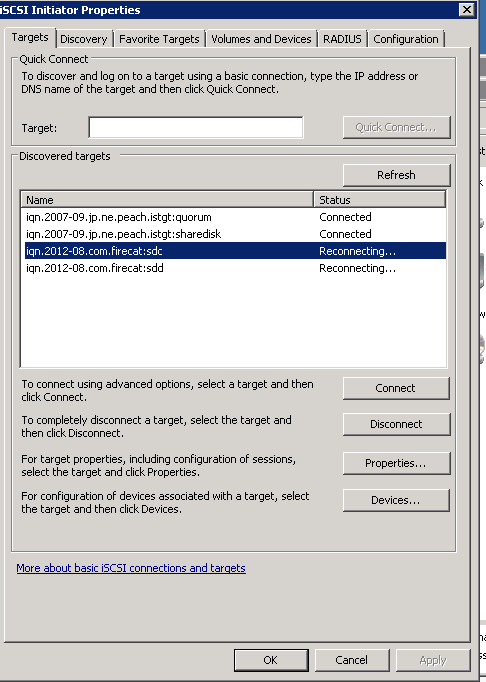The width and height of the screenshot is (486, 682).
Task: Click Connected status of sharedisk target
Action: pos(345,234)
